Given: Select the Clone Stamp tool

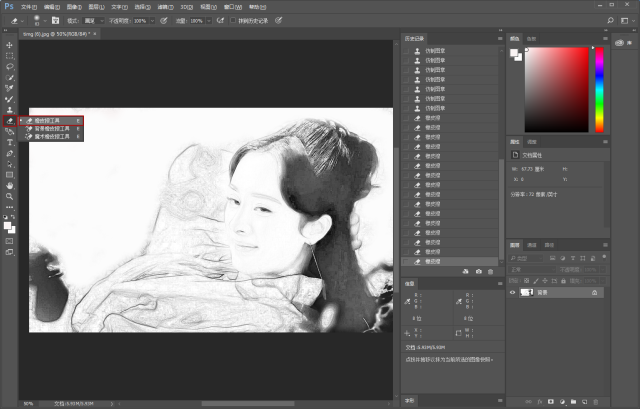Looking at the screenshot, I should (x=9, y=110).
